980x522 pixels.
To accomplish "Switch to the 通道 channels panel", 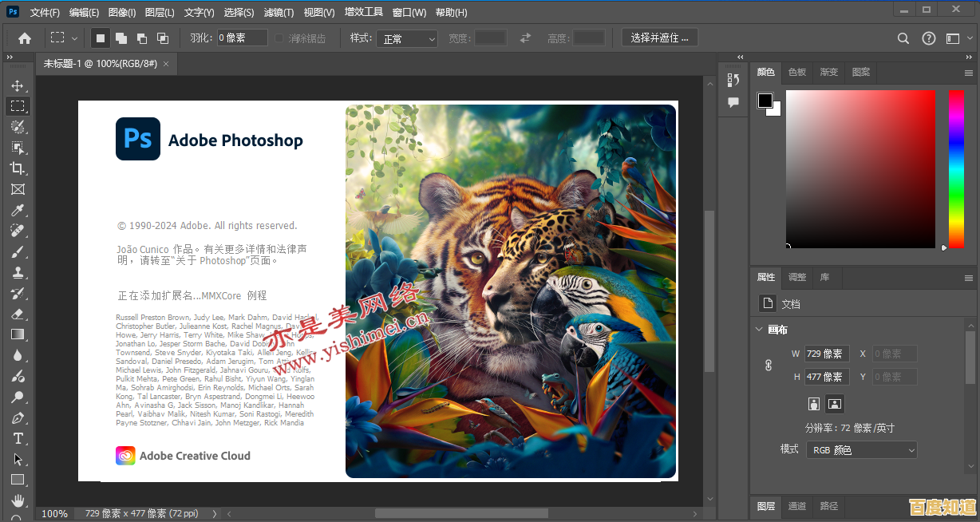I will click(x=796, y=506).
